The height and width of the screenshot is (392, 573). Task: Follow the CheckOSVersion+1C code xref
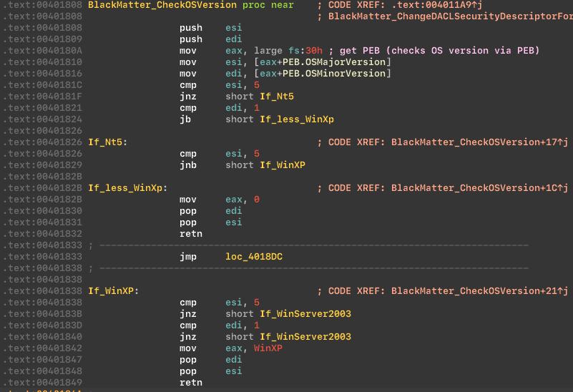[476, 188]
